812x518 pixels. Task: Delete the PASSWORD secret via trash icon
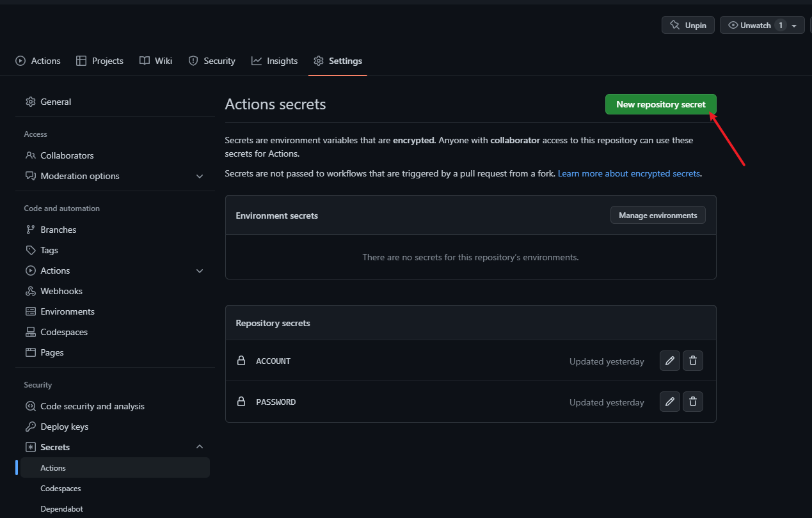point(692,402)
